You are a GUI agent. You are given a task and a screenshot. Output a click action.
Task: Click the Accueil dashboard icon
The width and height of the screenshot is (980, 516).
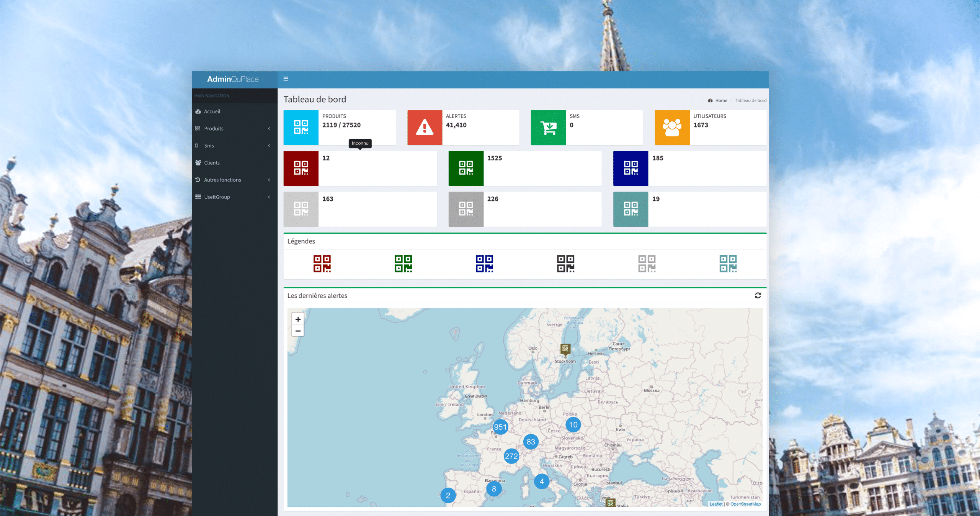coord(198,111)
